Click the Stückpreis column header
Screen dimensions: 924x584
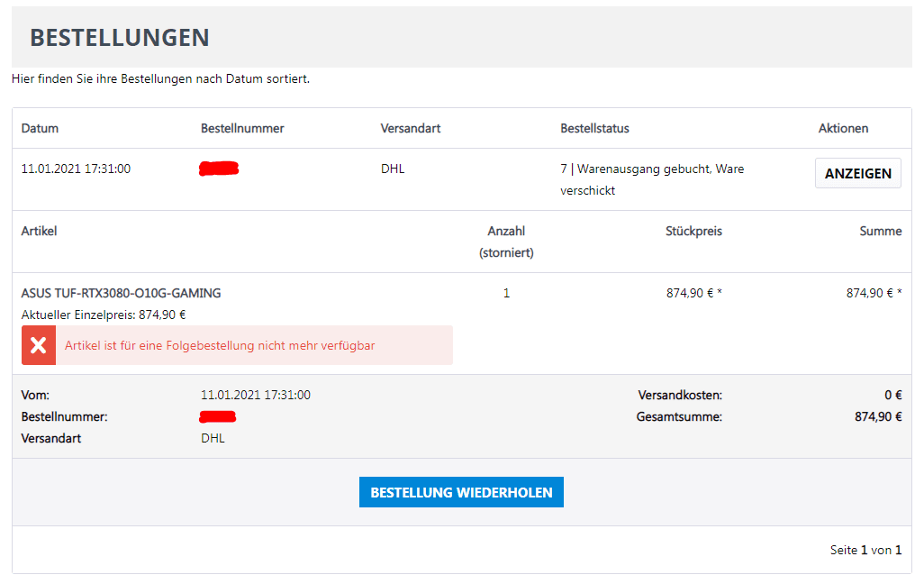tap(693, 232)
